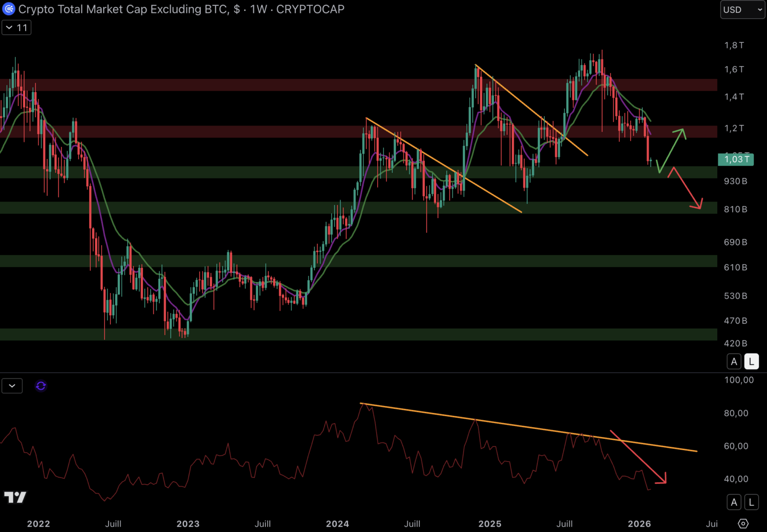Click the 1,6 T price scale label
767x532 pixels.
pos(734,69)
